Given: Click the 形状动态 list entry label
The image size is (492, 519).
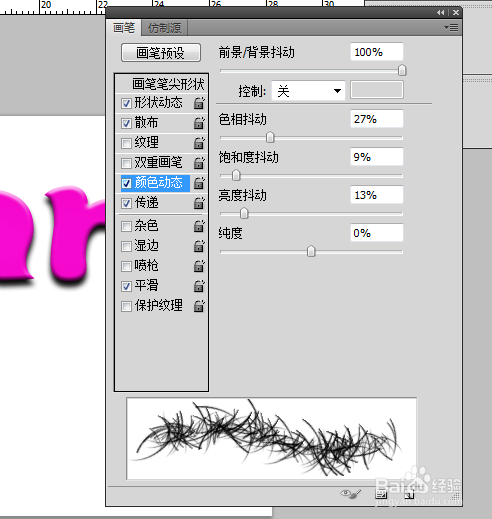Looking at the screenshot, I should [x=159, y=103].
